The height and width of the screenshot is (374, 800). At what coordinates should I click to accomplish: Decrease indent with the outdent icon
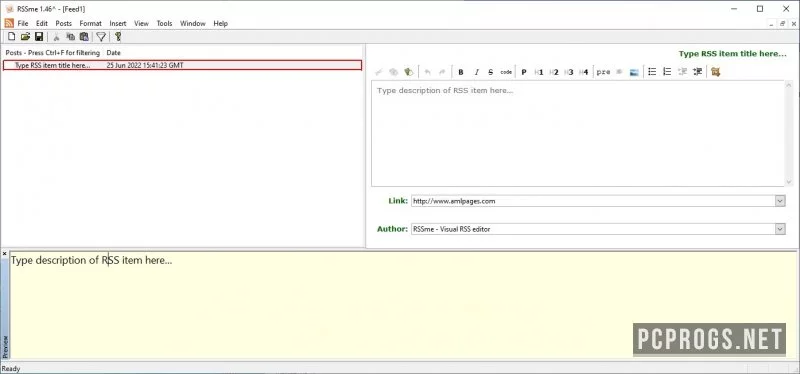coord(682,72)
